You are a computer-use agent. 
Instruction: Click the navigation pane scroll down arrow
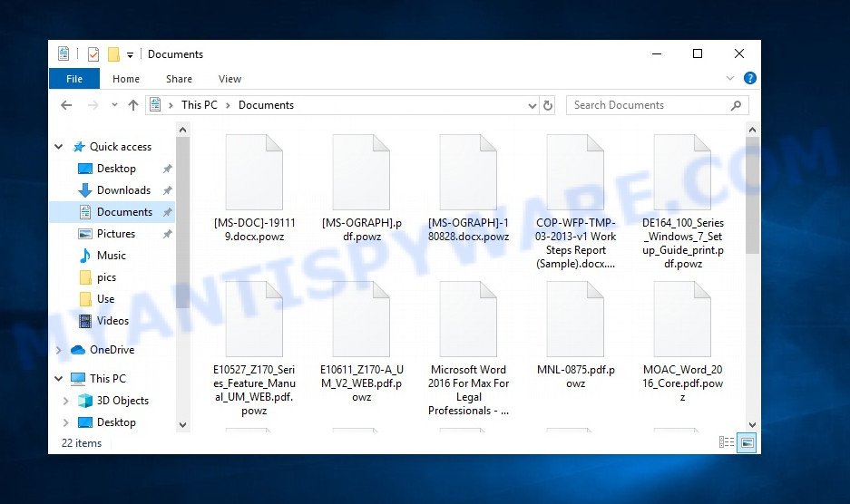[x=182, y=425]
